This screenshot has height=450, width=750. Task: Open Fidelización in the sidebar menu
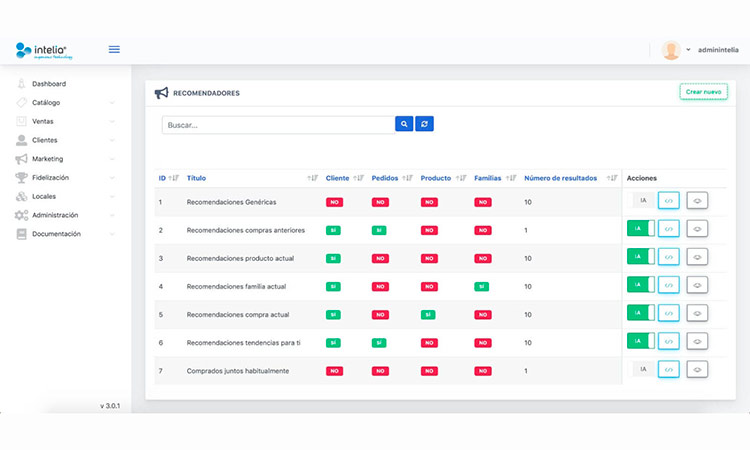[52, 177]
